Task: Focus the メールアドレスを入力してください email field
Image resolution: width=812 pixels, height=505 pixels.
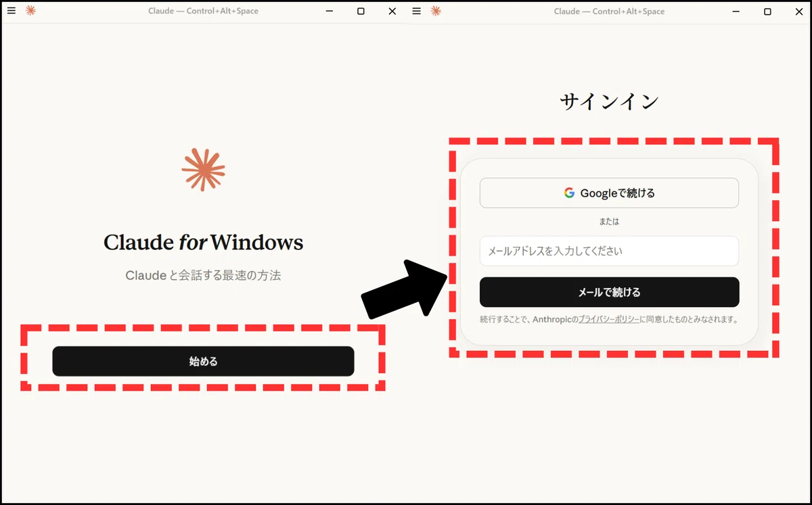Action: (x=609, y=251)
